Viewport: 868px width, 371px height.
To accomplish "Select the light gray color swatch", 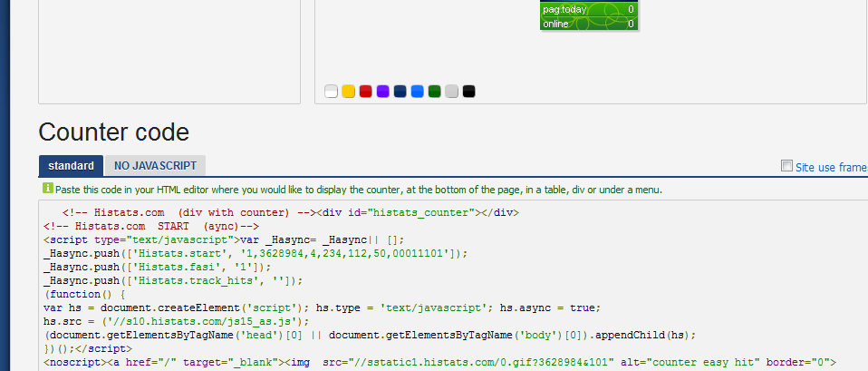I will (x=452, y=92).
